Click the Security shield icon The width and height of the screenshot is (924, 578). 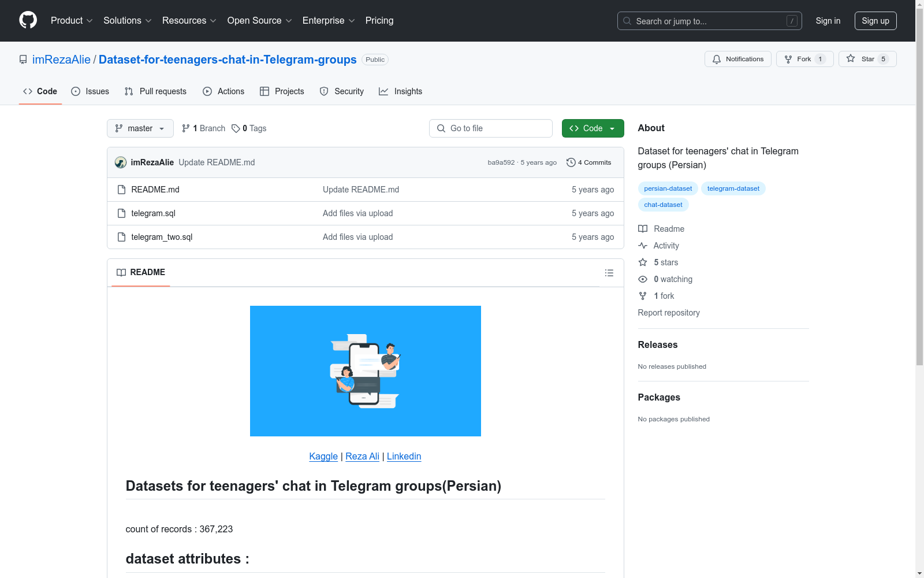click(x=324, y=91)
